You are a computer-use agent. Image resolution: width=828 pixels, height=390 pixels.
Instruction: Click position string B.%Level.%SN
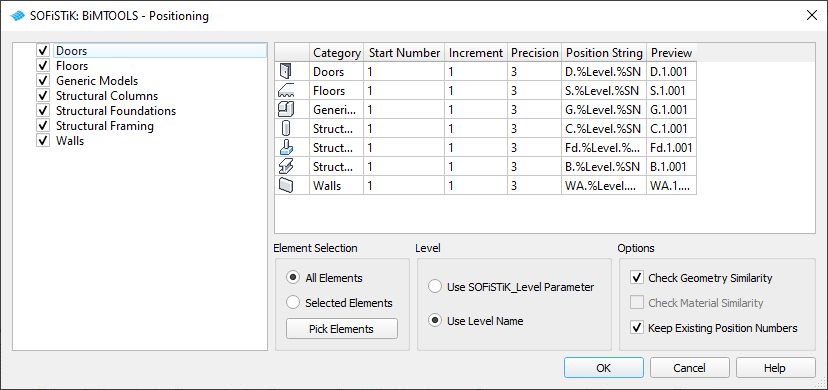[604, 167]
